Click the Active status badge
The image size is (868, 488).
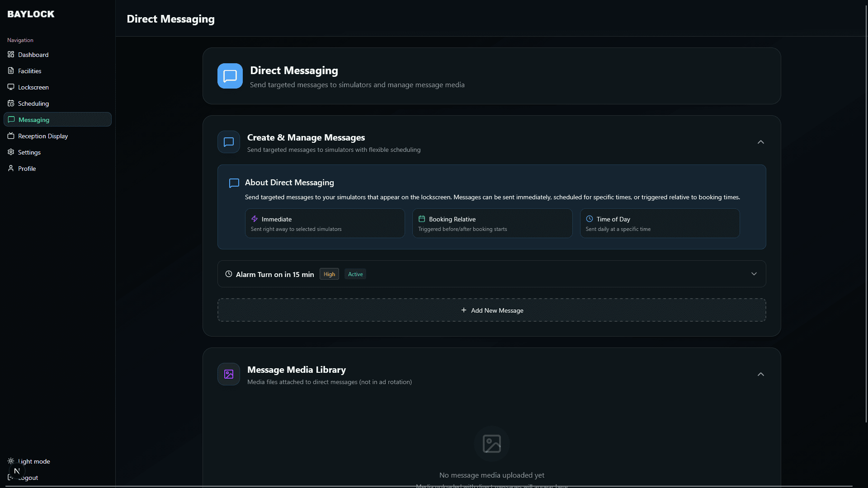pyautogui.click(x=355, y=274)
